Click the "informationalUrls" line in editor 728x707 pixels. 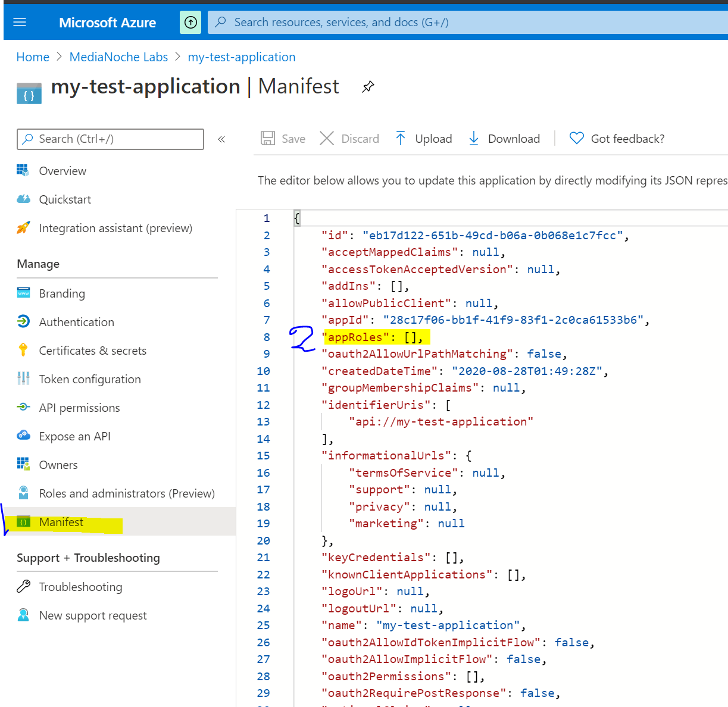[396, 456]
